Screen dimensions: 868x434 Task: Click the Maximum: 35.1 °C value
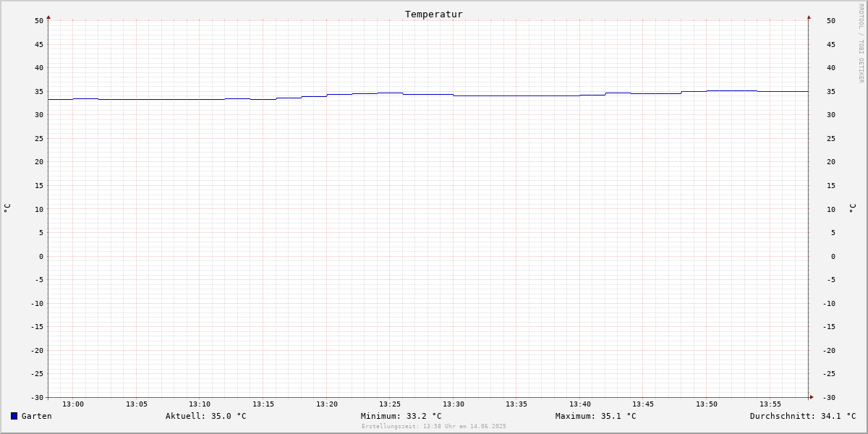coord(596,416)
